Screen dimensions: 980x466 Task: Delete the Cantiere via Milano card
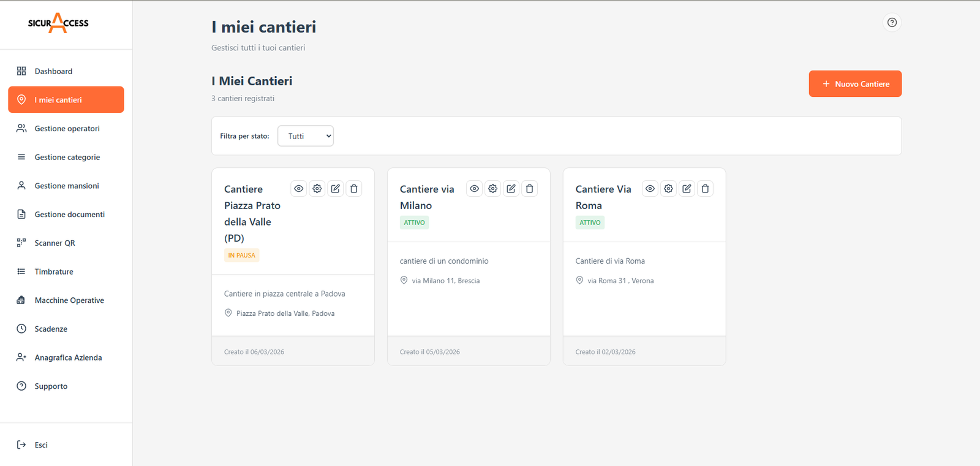click(530, 189)
